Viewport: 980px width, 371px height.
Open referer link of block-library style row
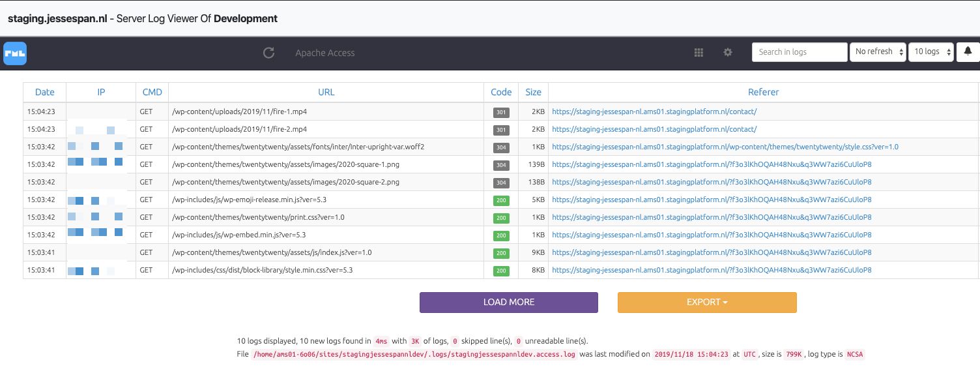(712, 270)
